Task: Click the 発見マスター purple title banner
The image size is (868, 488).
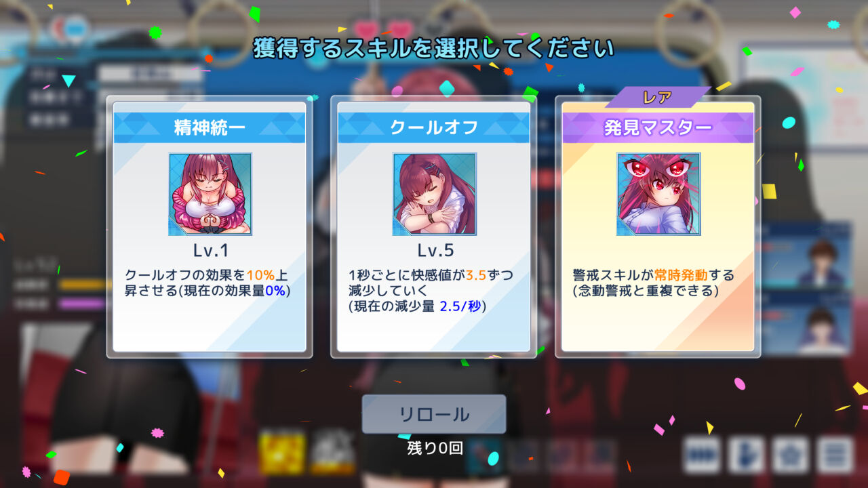Action: tap(658, 127)
